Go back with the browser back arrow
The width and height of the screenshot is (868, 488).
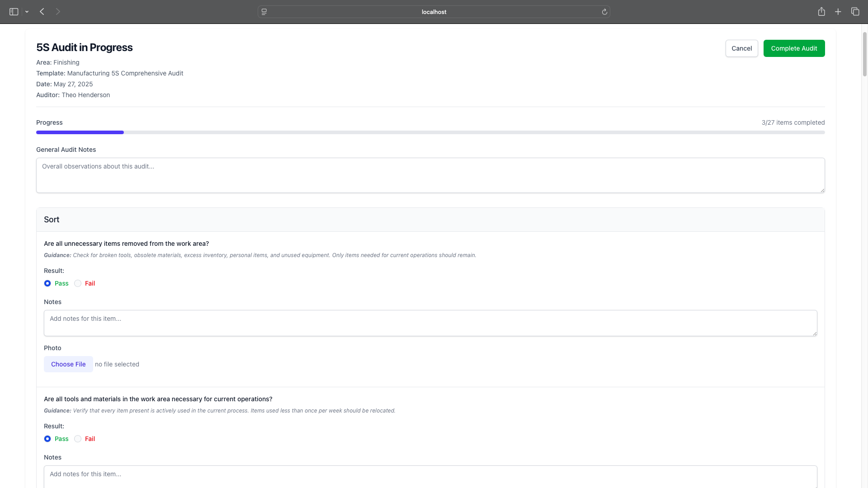(42, 12)
